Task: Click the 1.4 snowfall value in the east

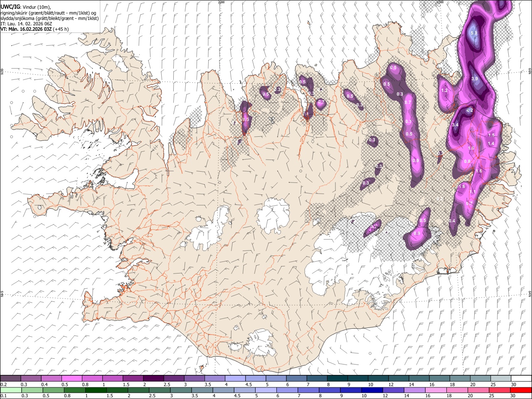Action: (x=491, y=144)
